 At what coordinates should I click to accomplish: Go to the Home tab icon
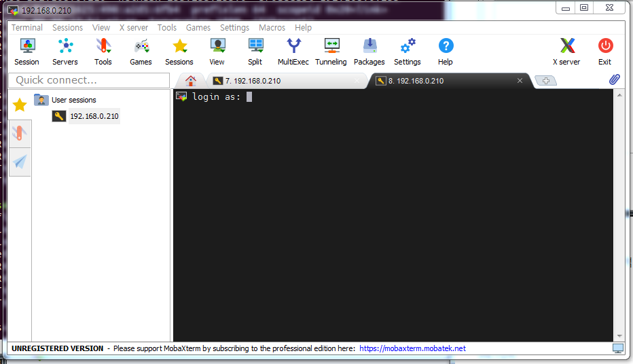click(191, 81)
